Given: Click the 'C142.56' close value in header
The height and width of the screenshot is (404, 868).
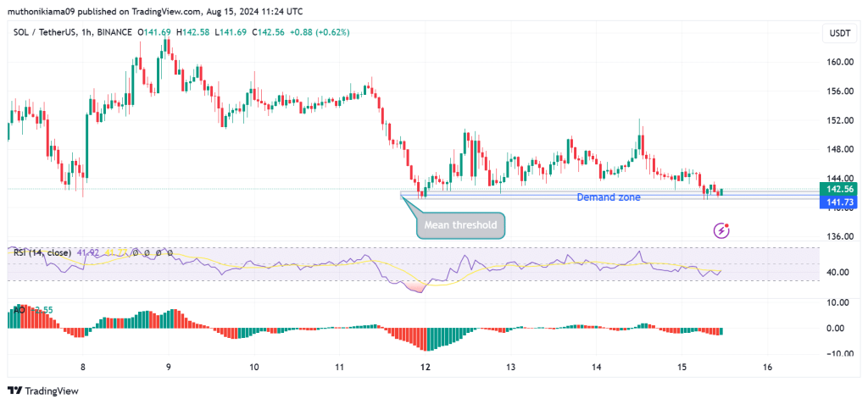Looking at the screenshot, I should click(x=269, y=33).
